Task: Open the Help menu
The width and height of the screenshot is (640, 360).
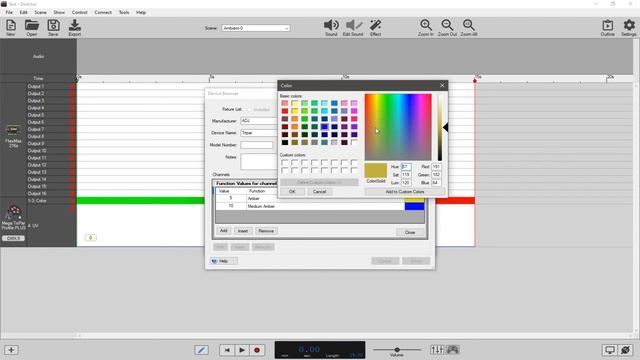Action: (141, 12)
